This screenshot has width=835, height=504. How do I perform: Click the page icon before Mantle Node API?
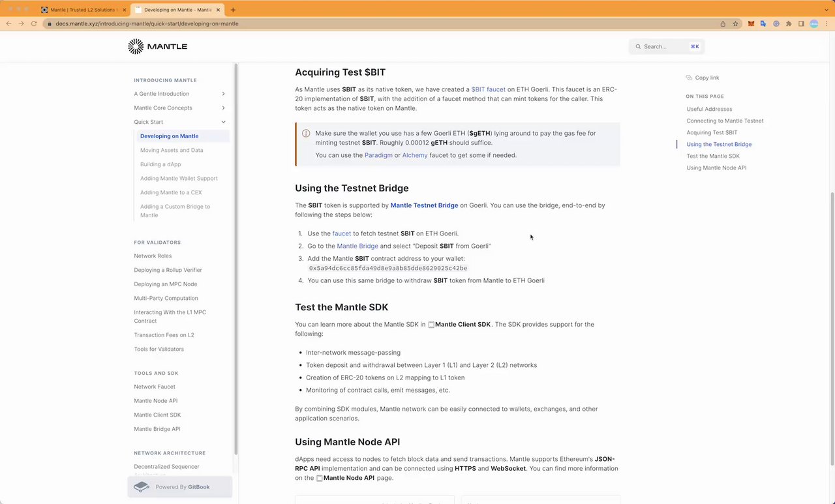point(320,478)
